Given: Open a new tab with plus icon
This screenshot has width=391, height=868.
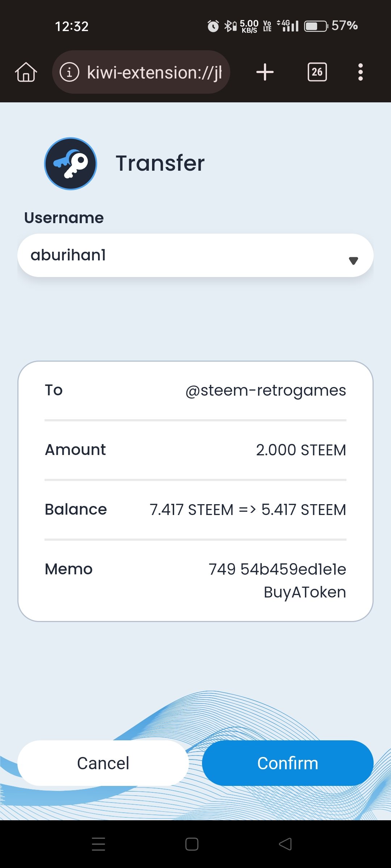Looking at the screenshot, I should pos(265,72).
